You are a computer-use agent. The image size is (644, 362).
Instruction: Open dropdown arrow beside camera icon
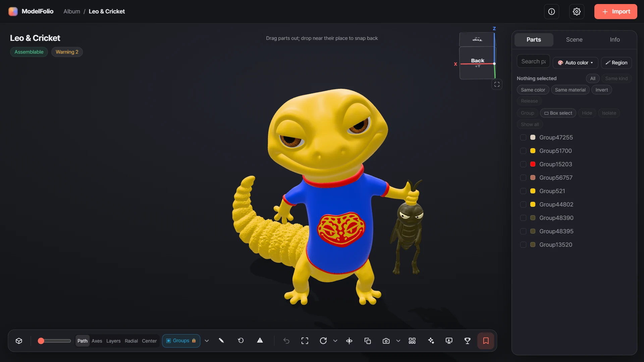pos(398,341)
